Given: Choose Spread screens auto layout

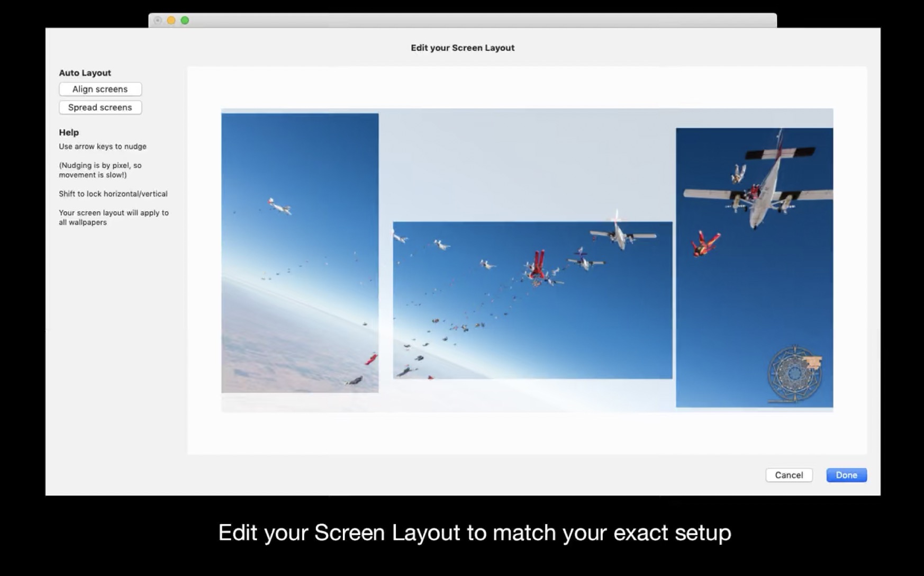Looking at the screenshot, I should pos(100,107).
